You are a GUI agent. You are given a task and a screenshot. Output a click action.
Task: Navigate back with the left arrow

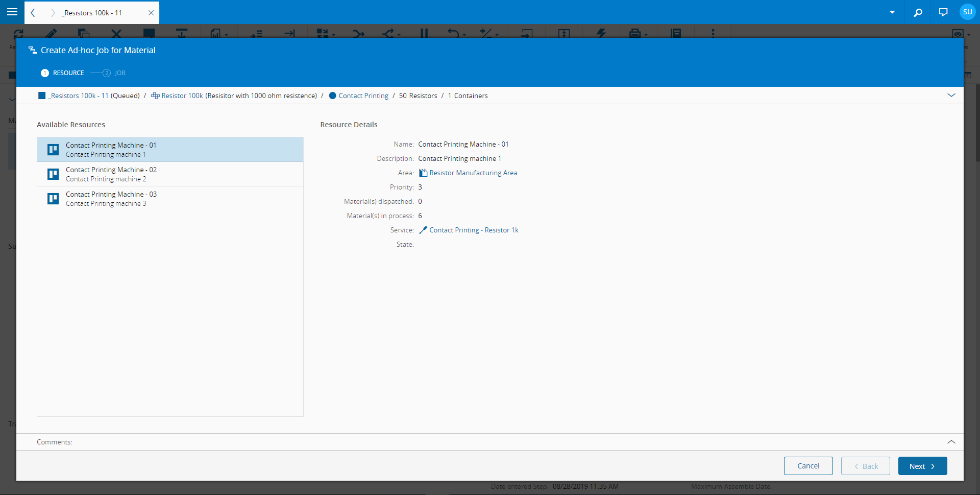click(x=33, y=13)
